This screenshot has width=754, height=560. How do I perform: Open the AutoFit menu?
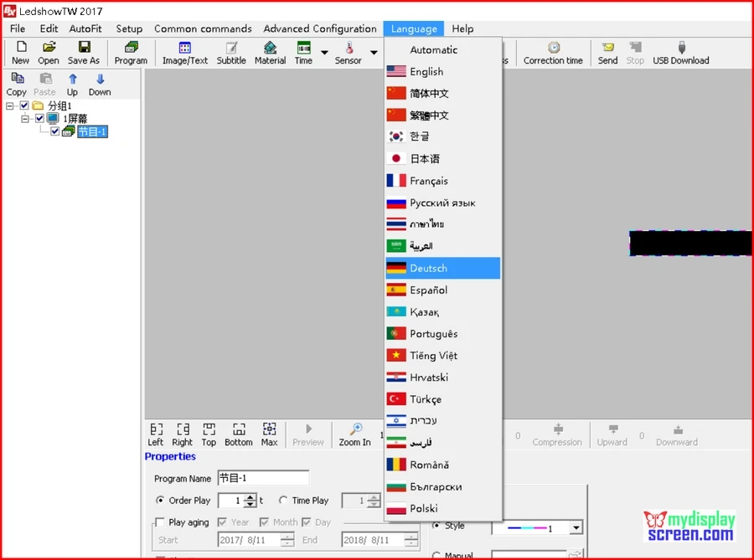click(85, 28)
